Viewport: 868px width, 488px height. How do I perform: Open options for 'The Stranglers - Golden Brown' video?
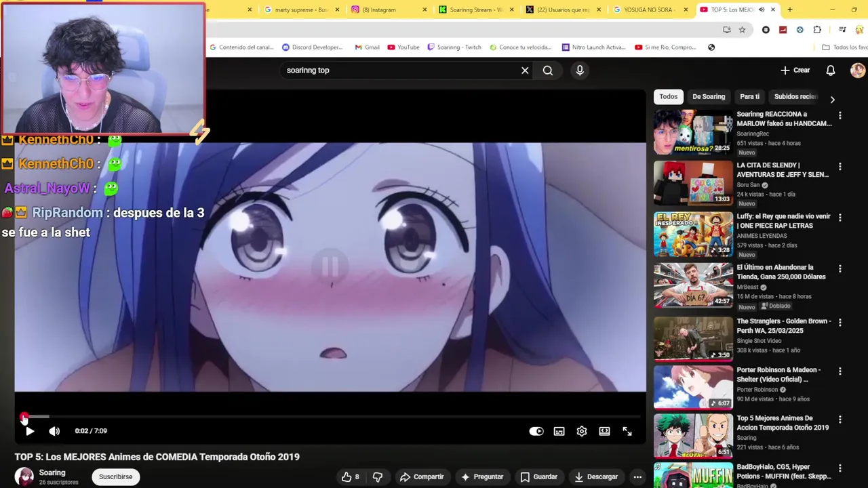tap(840, 323)
